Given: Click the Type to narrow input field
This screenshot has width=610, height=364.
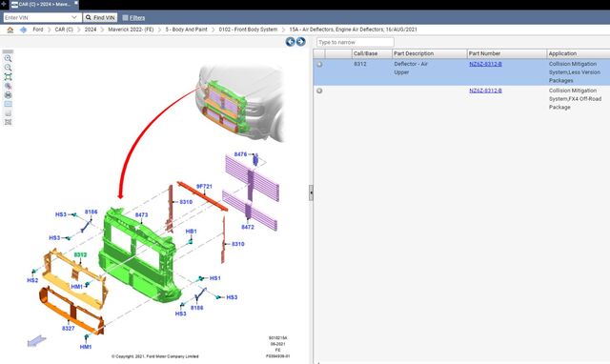Looking at the screenshot, I should pos(356,42).
